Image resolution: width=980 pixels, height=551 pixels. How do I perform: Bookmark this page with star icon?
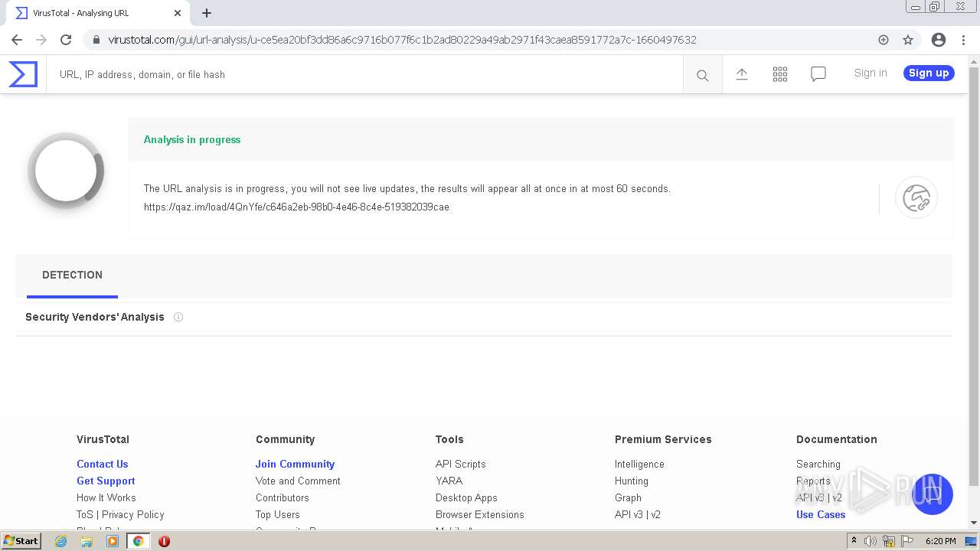[908, 40]
